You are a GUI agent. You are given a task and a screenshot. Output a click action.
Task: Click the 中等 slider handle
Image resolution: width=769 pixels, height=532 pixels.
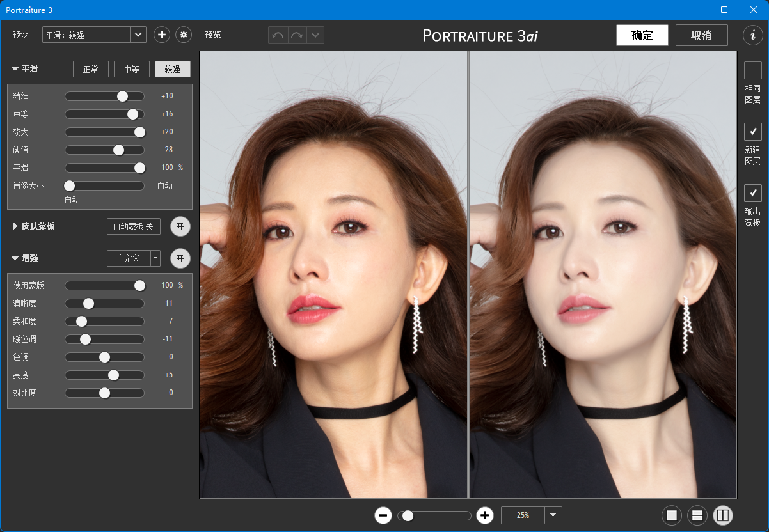[x=133, y=114]
